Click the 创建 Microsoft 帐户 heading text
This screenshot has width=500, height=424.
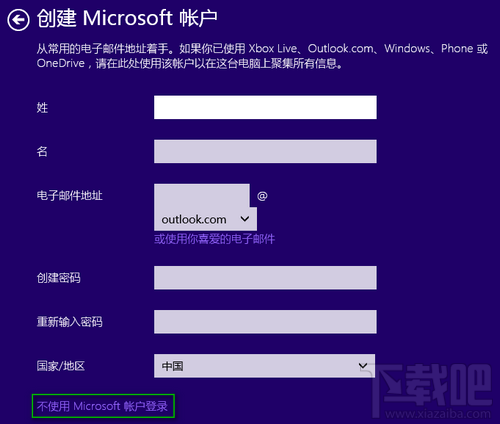127,18
